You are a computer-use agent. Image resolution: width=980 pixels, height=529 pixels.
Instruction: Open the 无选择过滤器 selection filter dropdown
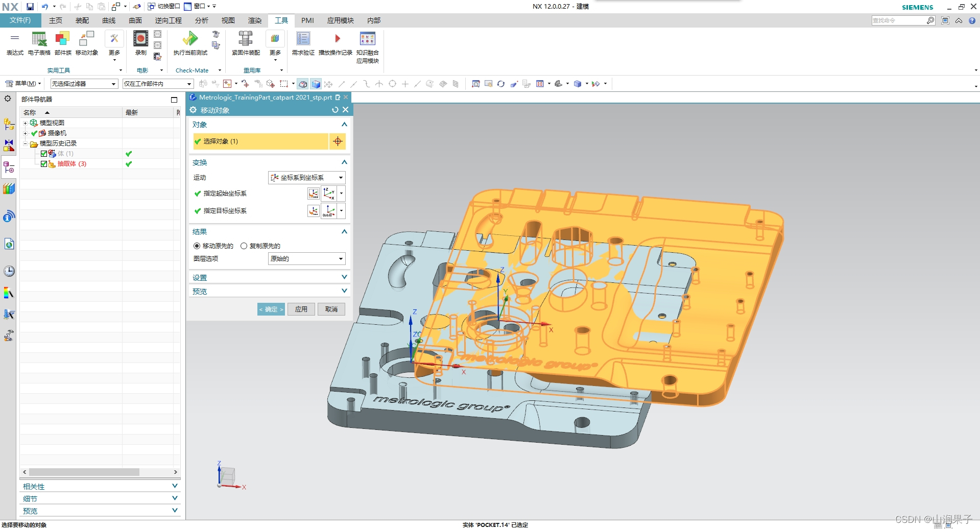pos(84,84)
